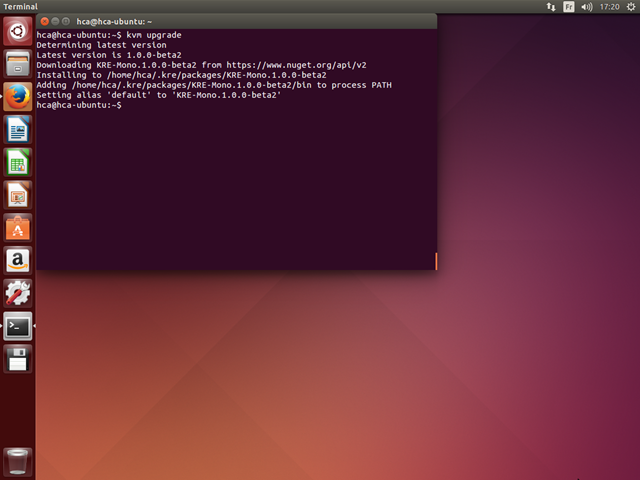Open the floppy disk drive icon

coord(18,359)
